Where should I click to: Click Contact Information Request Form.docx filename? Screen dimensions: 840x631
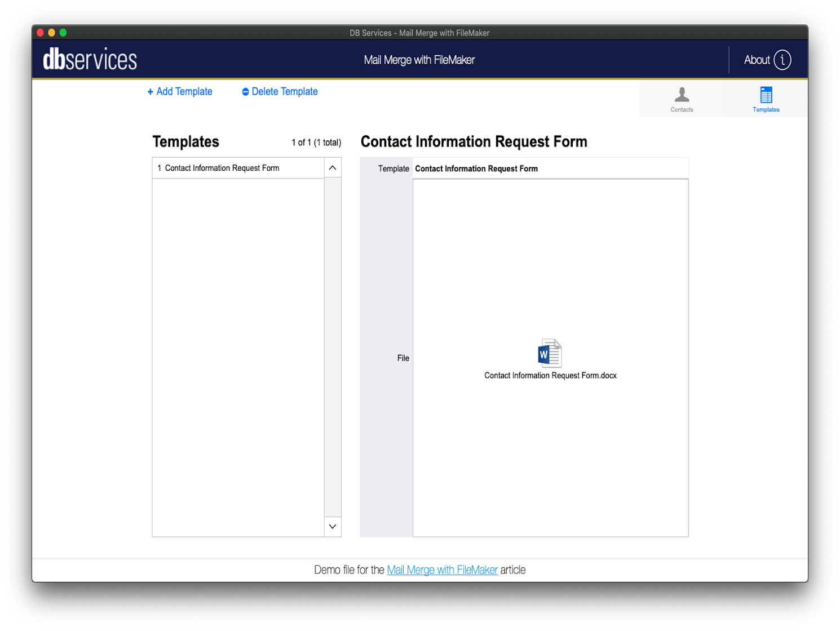(550, 376)
